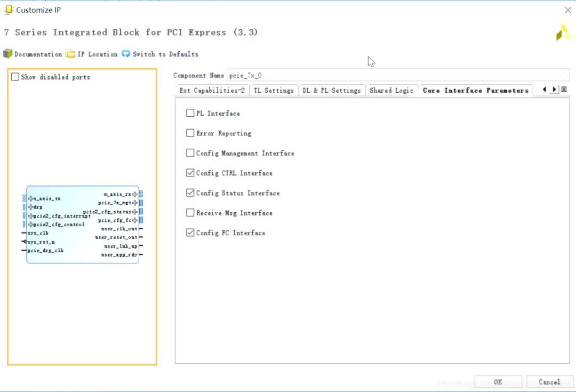Open the tab list menu icon
576x392 pixels.
point(564,90)
